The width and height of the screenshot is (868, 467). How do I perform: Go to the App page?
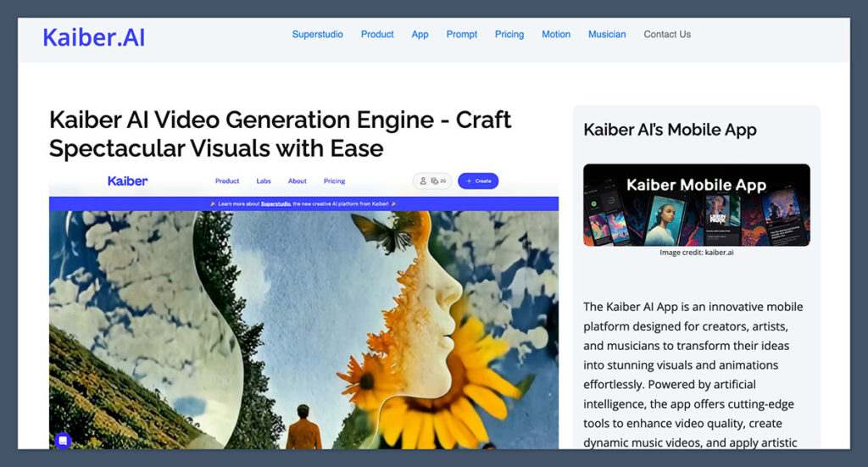(x=420, y=34)
